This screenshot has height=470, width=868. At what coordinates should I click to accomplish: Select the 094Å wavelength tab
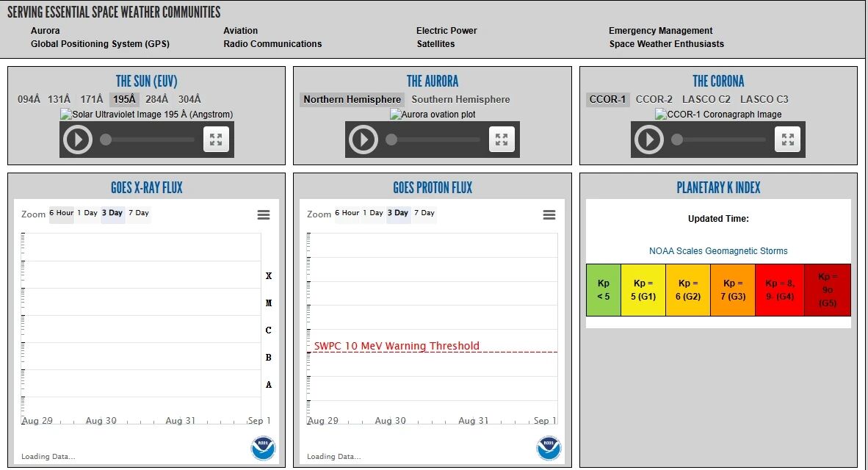pyautogui.click(x=29, y=99)
